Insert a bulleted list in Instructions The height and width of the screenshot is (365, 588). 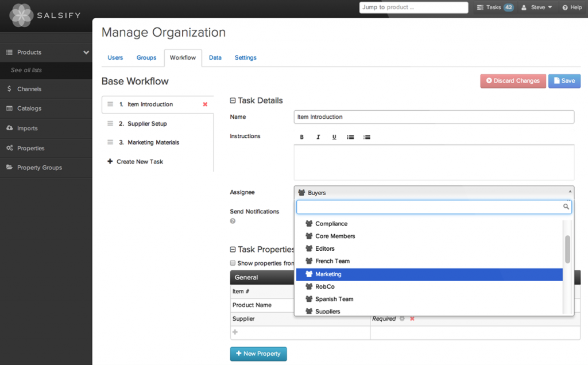pos(350,137)
